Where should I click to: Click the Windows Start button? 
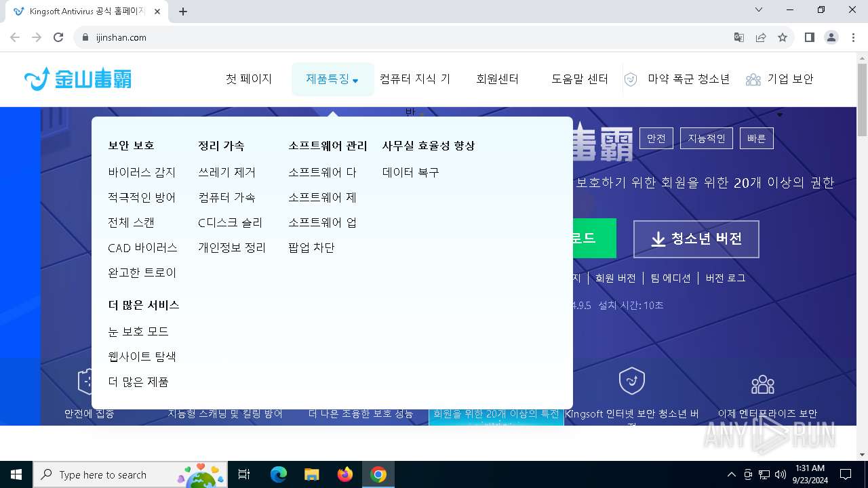point(16,474)
